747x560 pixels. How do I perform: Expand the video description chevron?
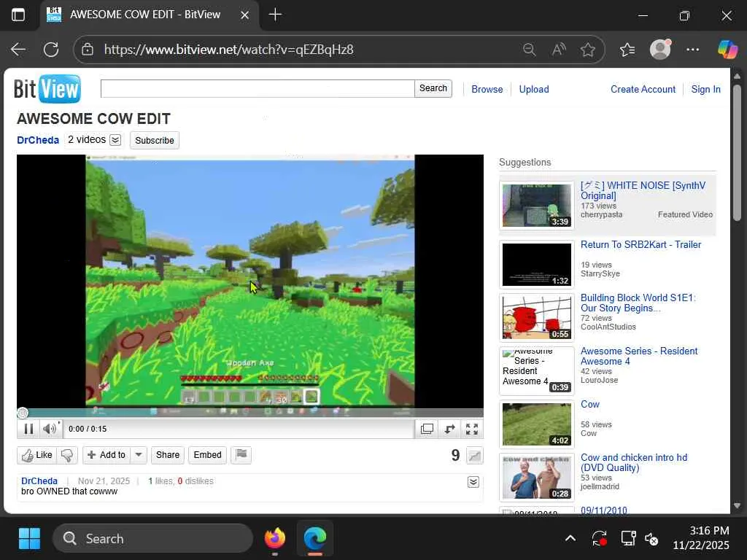coord(473,482)
